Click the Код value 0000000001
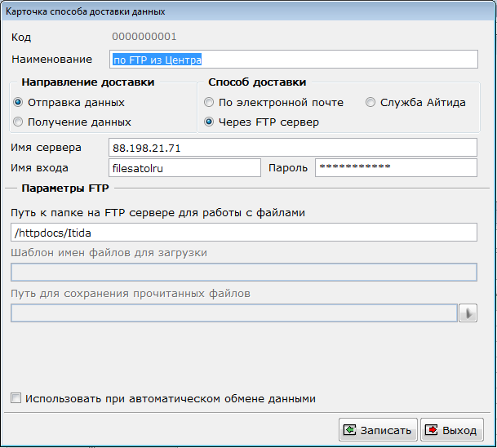497x448 pixels. coord(144,37)
